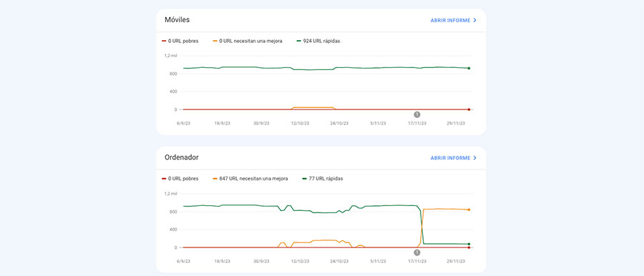Click the '1,2 mil' axis label in Ordenador

pos(171,194)
